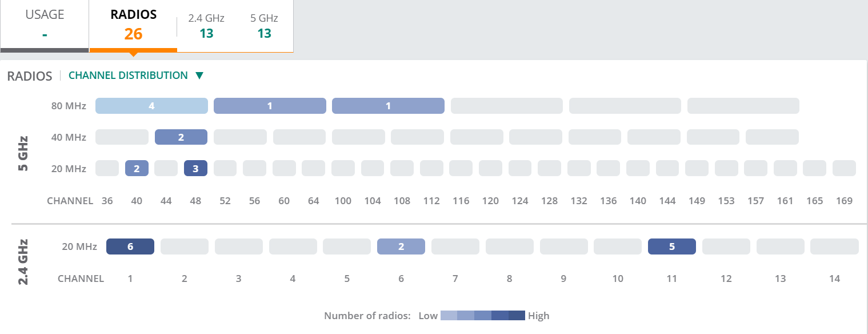Click the empty 2.4 GHz channel 14 bar
This screenshot has width=868, height=334.
pos(834,246)
